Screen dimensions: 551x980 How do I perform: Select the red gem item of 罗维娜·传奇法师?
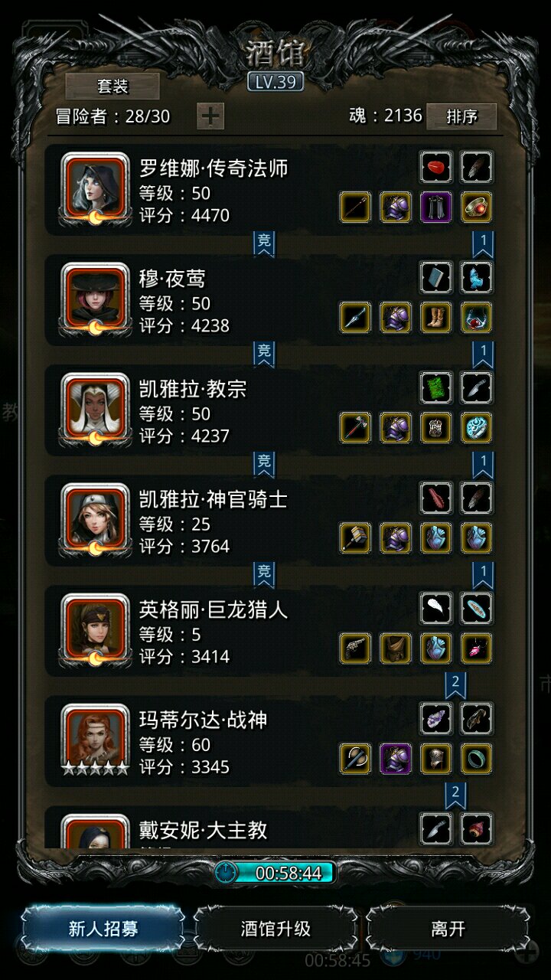tap(436, 167)
